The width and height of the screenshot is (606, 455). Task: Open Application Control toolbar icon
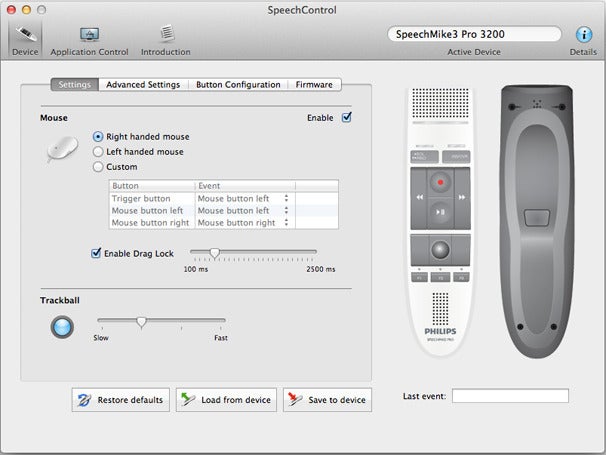click(89, 35)
